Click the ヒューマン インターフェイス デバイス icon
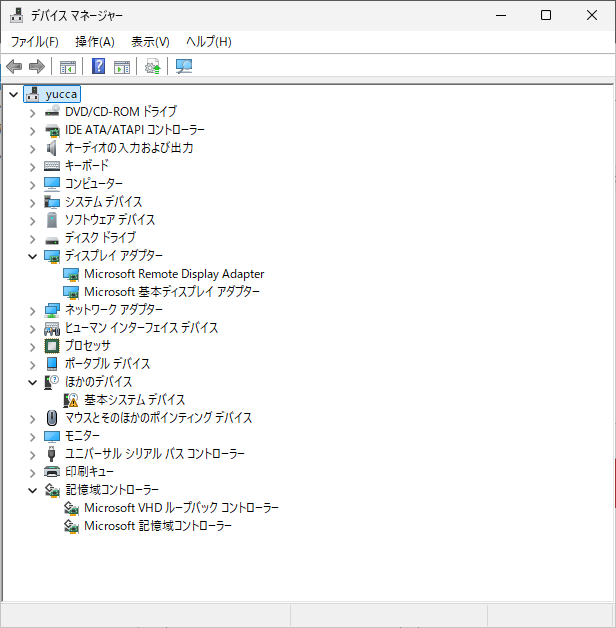Image resolution: width=616 pixels, height=628 pixels. [x=52, y=328]
